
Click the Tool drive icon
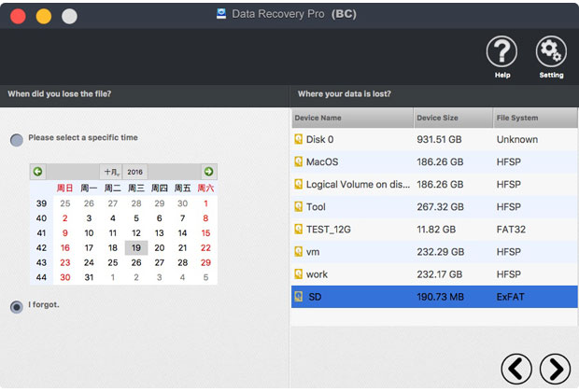298,206
